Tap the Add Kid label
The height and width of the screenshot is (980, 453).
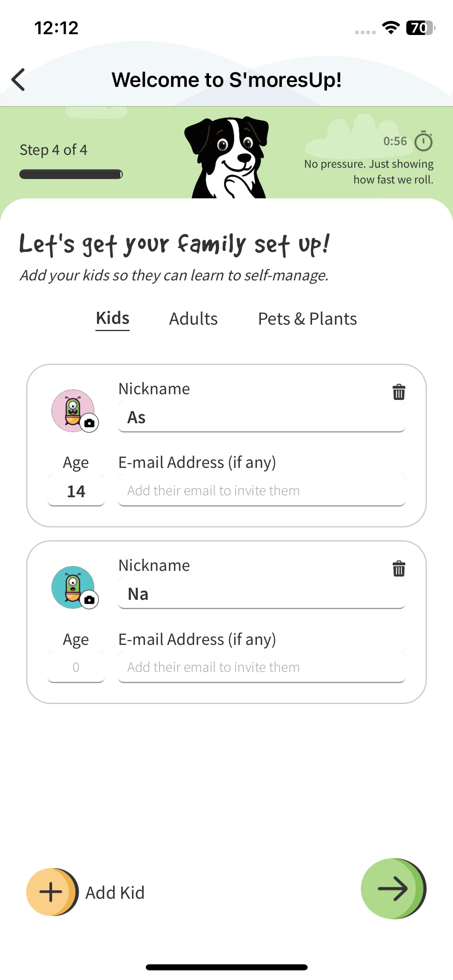[115, 893]
